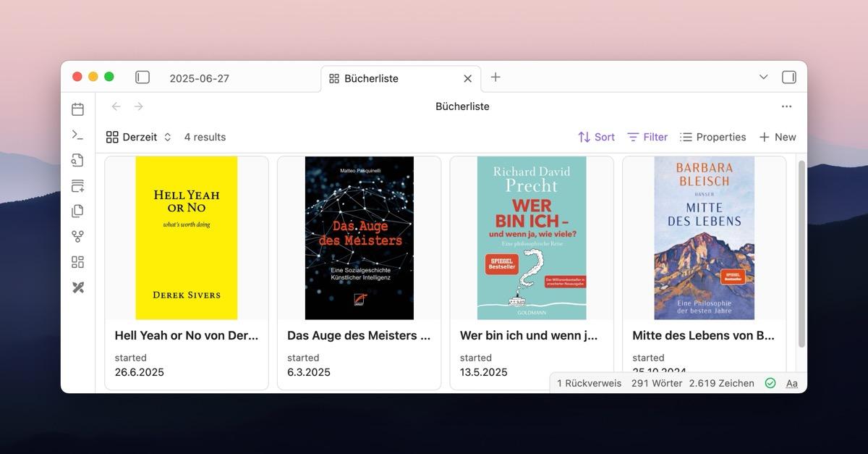Open the more options ellipsis menu

786,106
